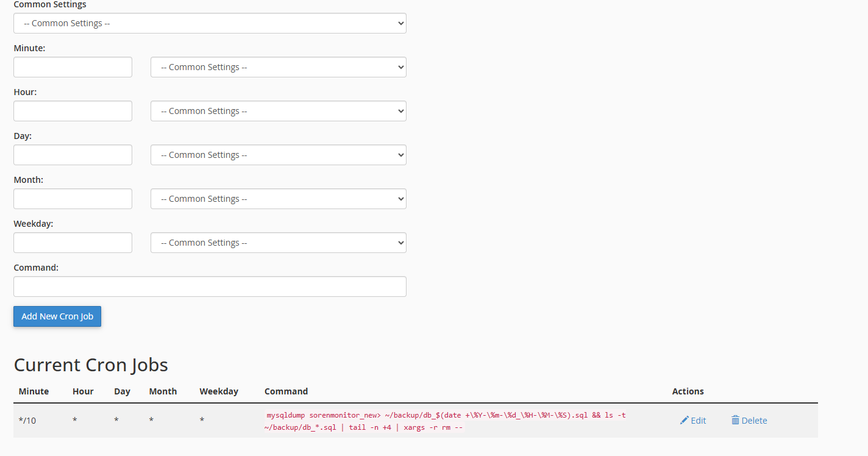The image size is (868, 456).
Task: Open the top Common Settings dropdown
Action: point(210,23)
